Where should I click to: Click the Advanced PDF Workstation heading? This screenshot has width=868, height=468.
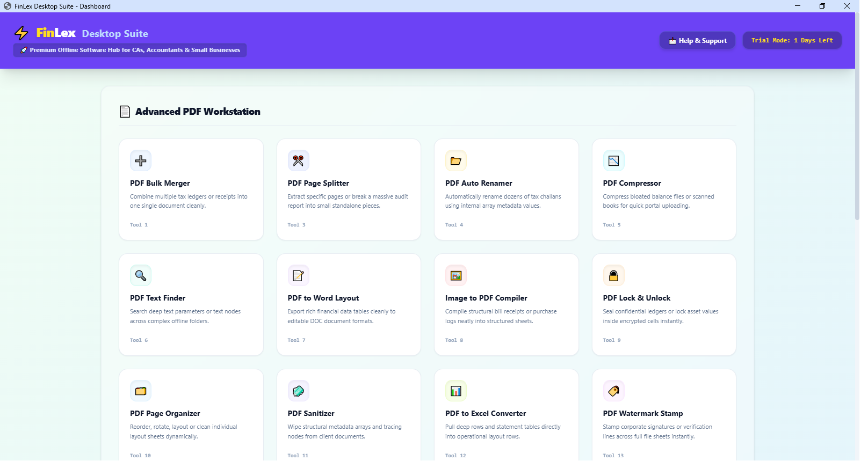(198, 112)
